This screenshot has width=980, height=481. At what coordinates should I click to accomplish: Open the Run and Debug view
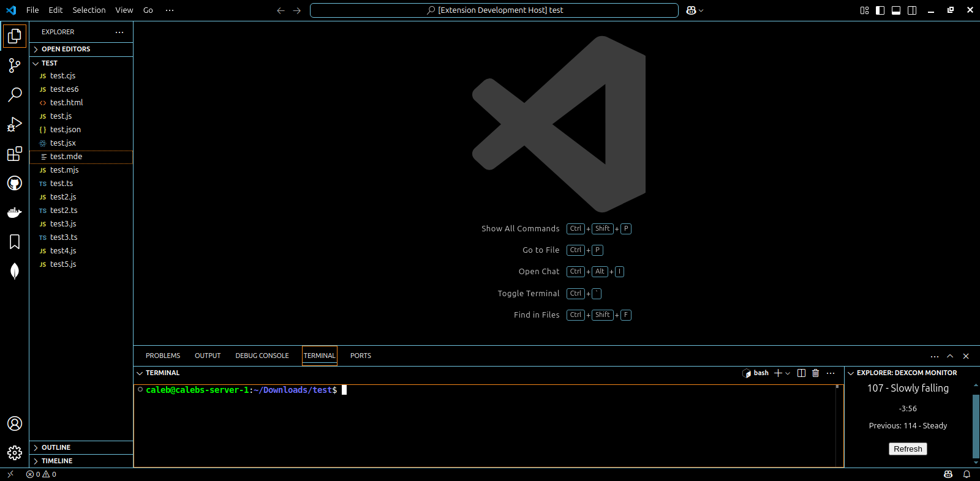pos(15,124)
